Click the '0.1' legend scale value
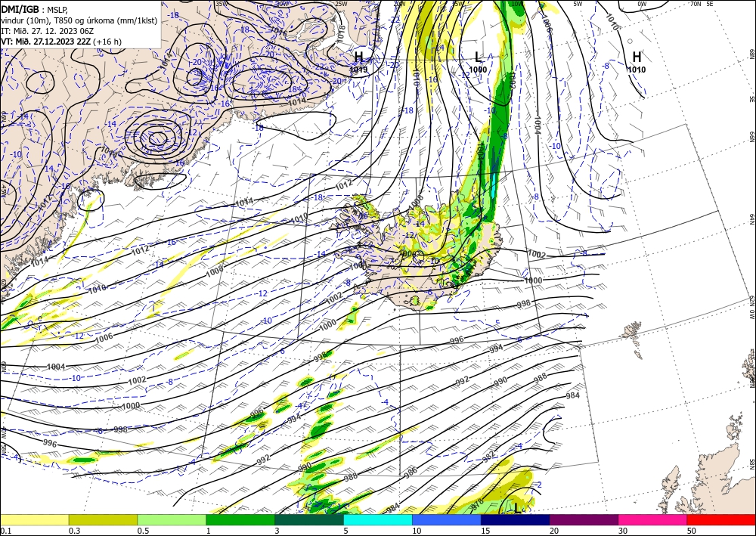756x536 pixels. [x=5, y=531]
